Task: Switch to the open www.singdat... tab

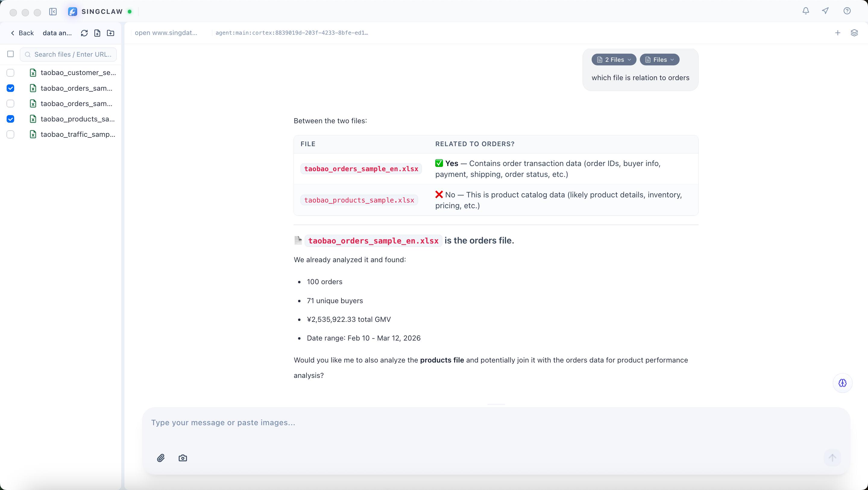Action: (x=166, y=33)
